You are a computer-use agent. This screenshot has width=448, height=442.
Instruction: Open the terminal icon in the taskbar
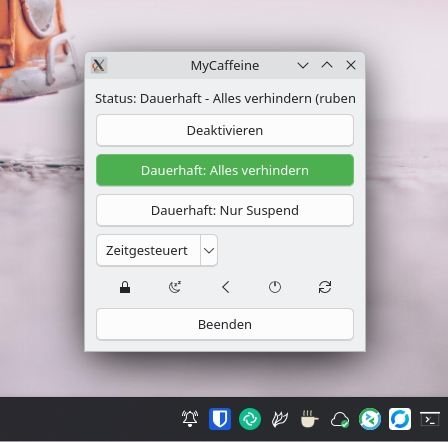[x=430, y=419]
